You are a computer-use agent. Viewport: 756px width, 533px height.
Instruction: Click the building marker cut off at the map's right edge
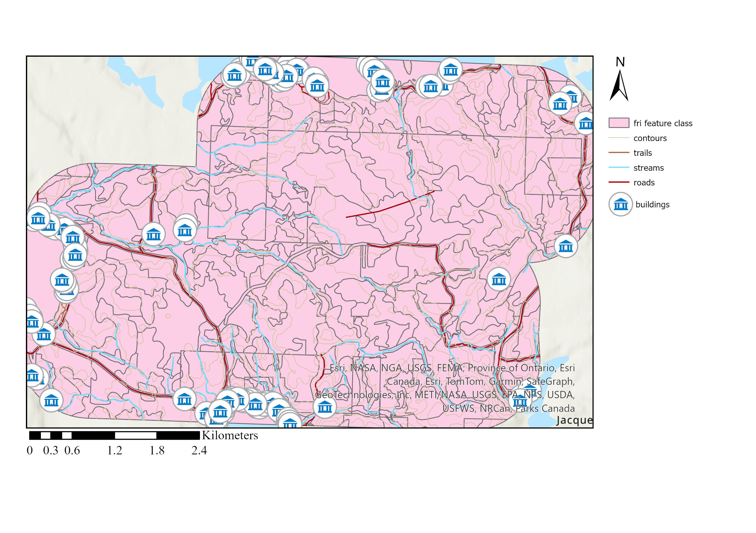tap(586, 123)
